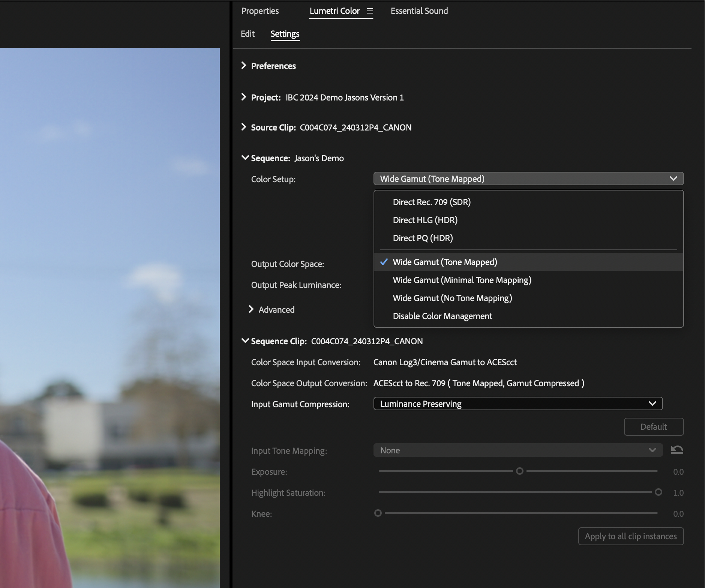Click the Output Color Space label
This screenshot has width=705, height=588.
point(288,264)
